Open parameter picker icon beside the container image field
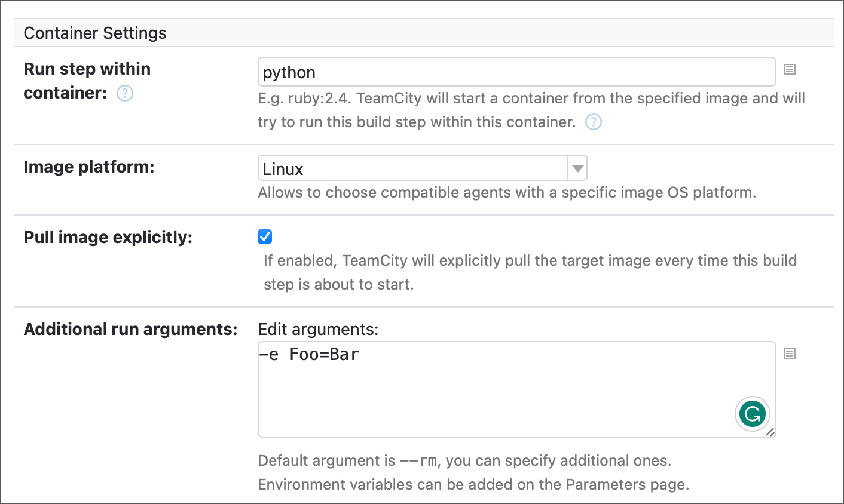The height and width of the screenshot is (504, 844). tap(789, 69)
